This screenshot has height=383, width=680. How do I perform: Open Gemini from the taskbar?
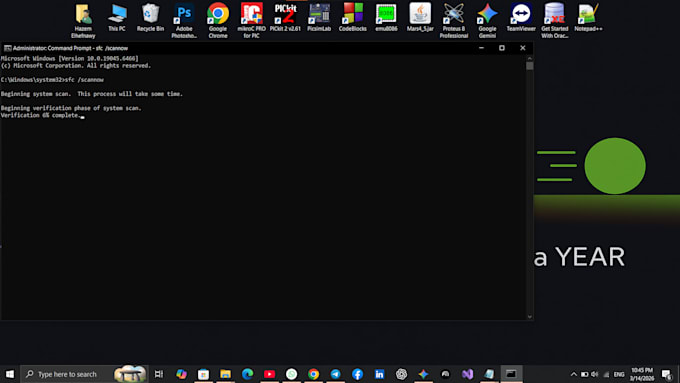click(423, 374)
